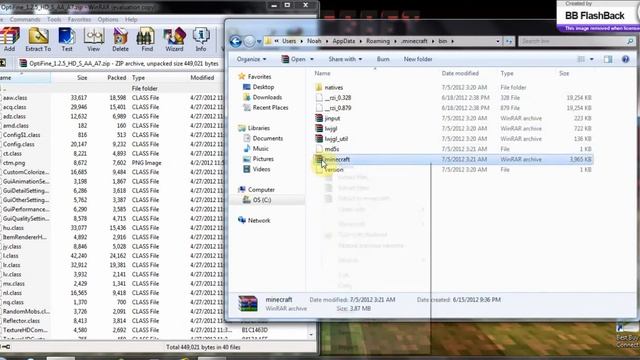Toggle the preview pane in Explorer

pos(608,59)
